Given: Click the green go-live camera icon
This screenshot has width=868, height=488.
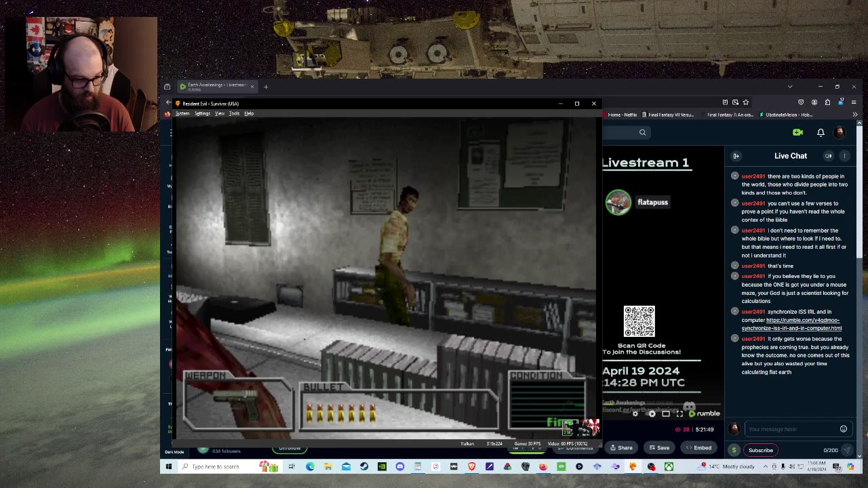Looking at the screenshot, I should point(798,132).
